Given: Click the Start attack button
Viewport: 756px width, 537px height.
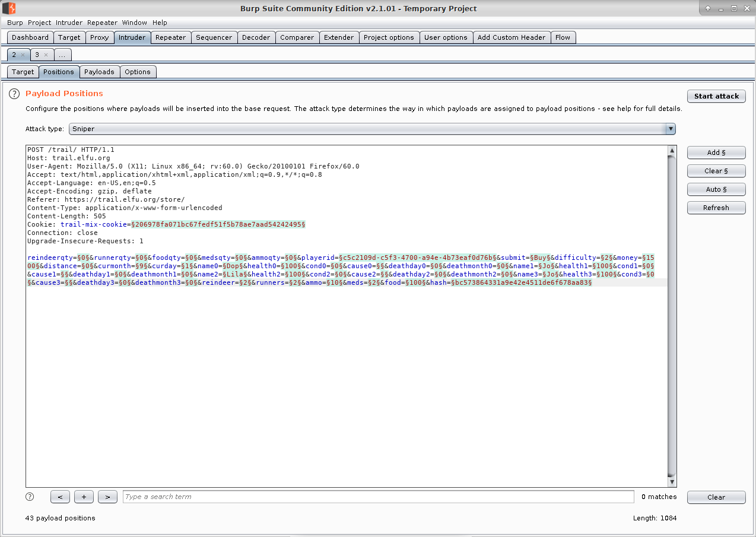Looking at the screenshot, I should [x=716, y=96].
